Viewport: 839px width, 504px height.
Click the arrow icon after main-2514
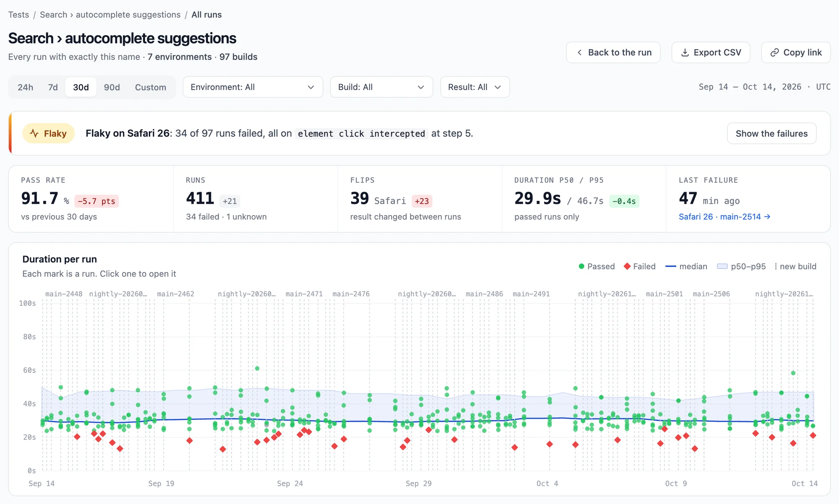(767, 217)
